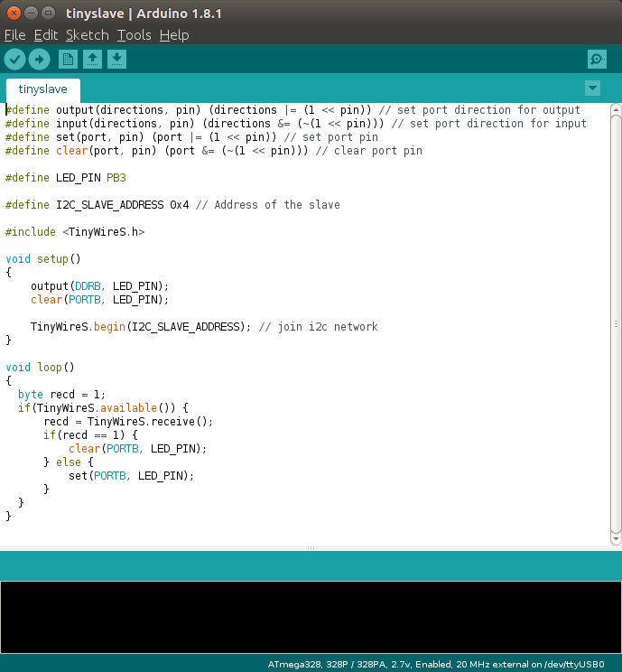The width and height of the screenshot is (622, 672).
Task: Click the '// set port direction for output' comment
Action: click(479, 110)
